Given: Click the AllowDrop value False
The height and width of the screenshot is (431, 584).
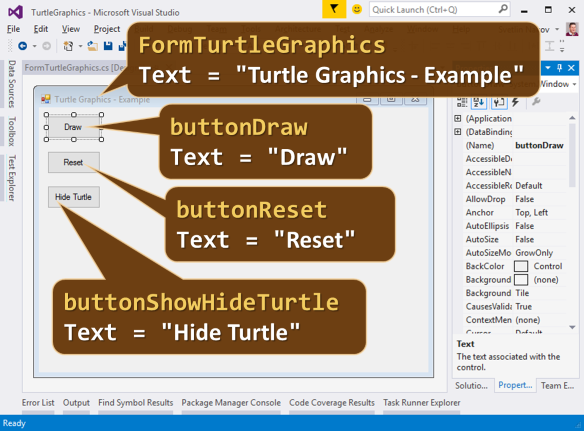Looking at the screenshot, I should pyautogui.click(x=525, y=199).
